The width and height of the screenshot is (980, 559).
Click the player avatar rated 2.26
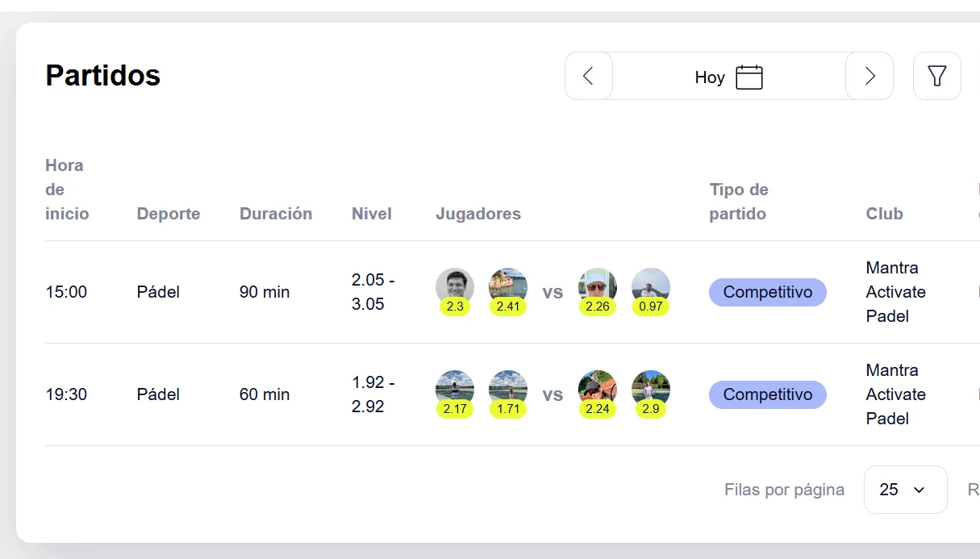click(598, 287)
